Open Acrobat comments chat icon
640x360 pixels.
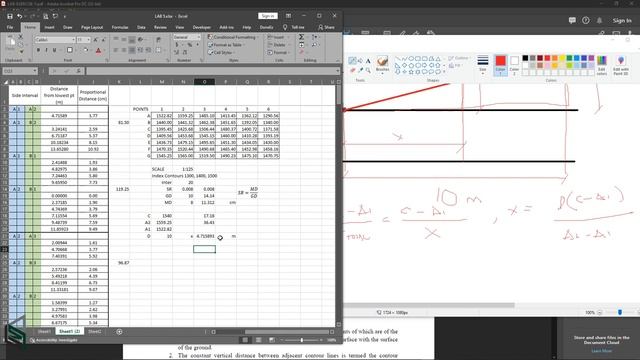click(x=572, y=20)
